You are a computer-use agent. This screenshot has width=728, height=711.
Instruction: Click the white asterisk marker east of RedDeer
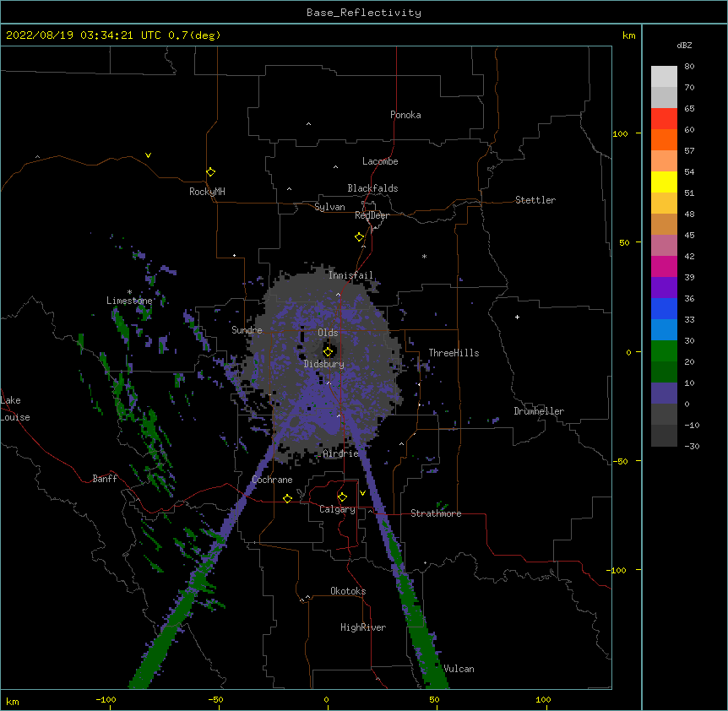click(424, 256)
